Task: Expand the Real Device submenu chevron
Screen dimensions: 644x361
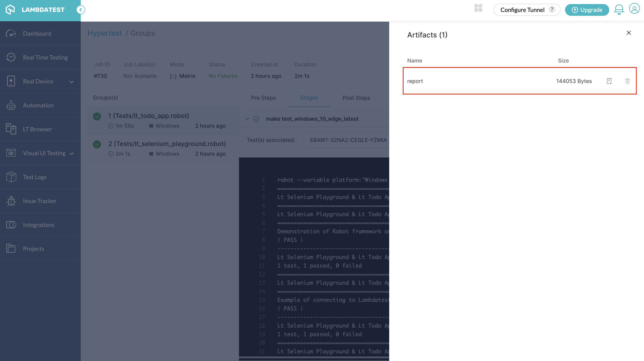Action: pyautogui.click(x=71, y=82)
